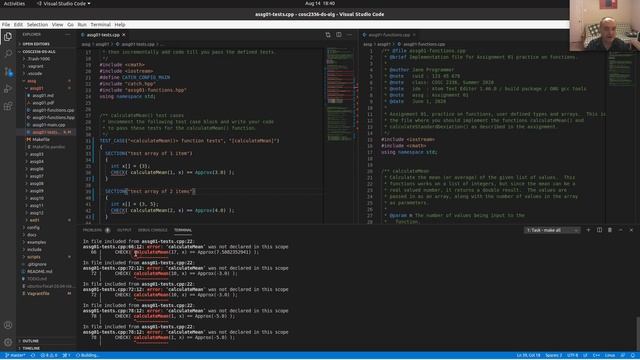Click the master branch indicator in status bar
The width and height of the screenshot is (640, 360).
pyautogui.click(x=15, y=356)
